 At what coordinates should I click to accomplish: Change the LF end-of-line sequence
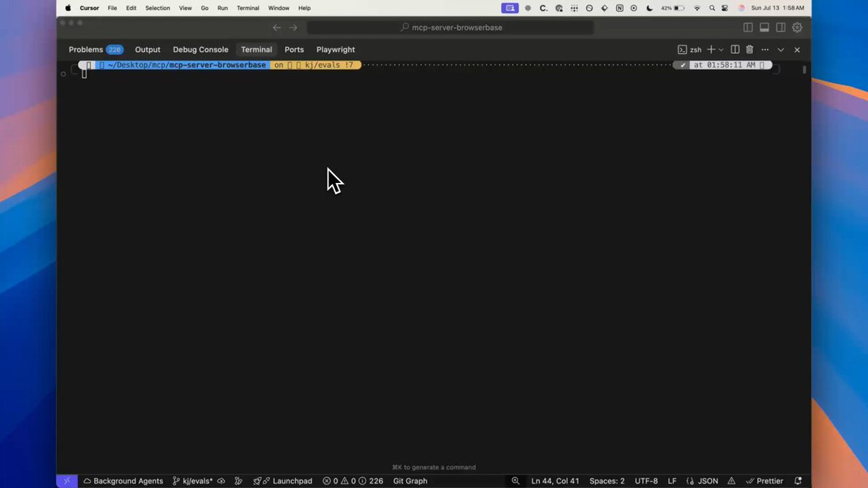pos(672,481)
